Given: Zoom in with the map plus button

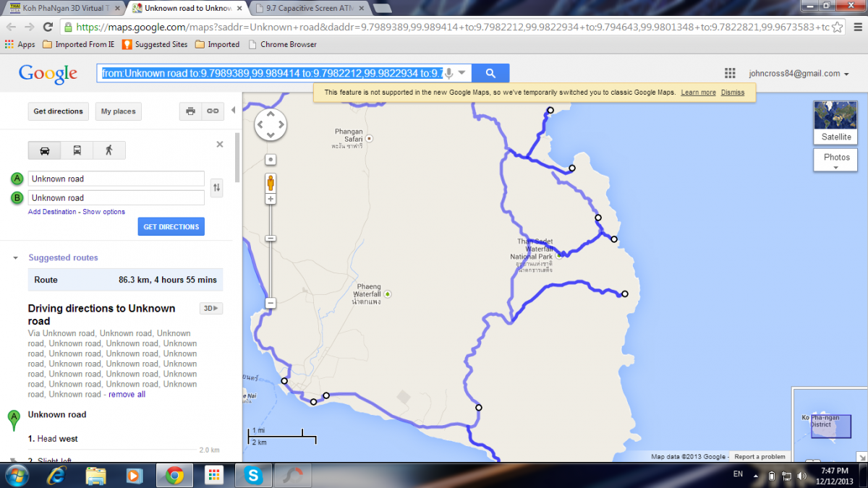Looking at the screenshot, I should pos(271,199).
